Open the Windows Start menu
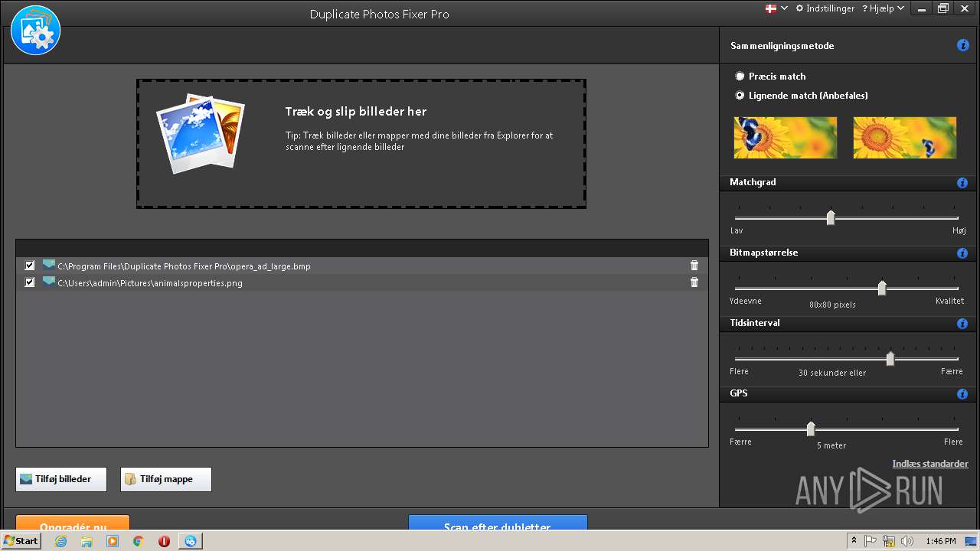The image size is (980, 551). [x=21, y=541]
